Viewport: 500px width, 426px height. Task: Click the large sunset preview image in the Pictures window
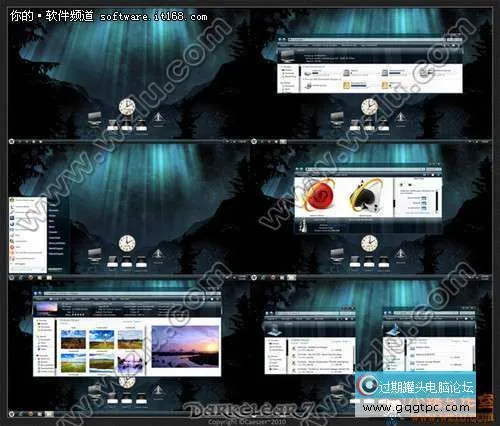185,347
